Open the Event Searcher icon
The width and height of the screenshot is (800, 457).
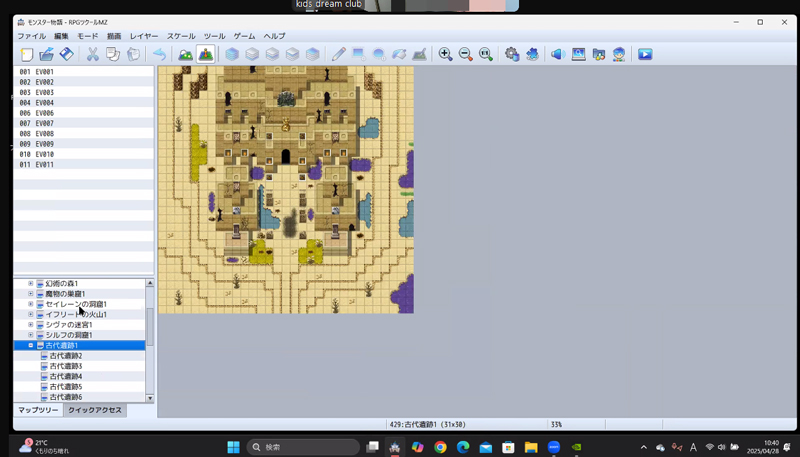[x=579, y=54]
